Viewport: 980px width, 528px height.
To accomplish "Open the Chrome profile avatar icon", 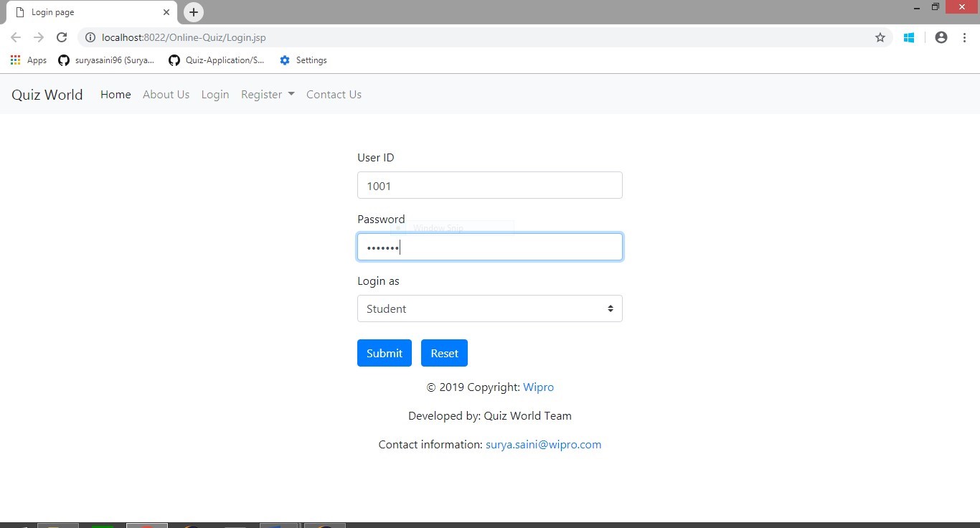I will pos(941,37).
